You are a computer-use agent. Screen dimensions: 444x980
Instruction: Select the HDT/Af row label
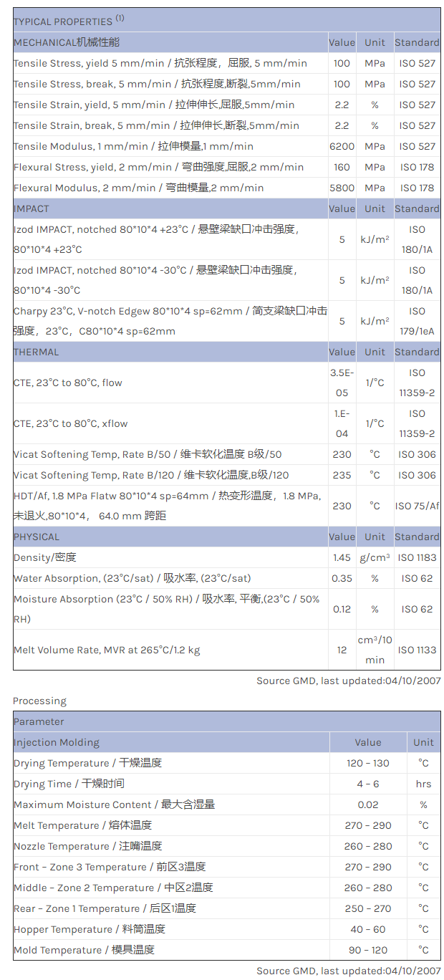click(166, 506)
